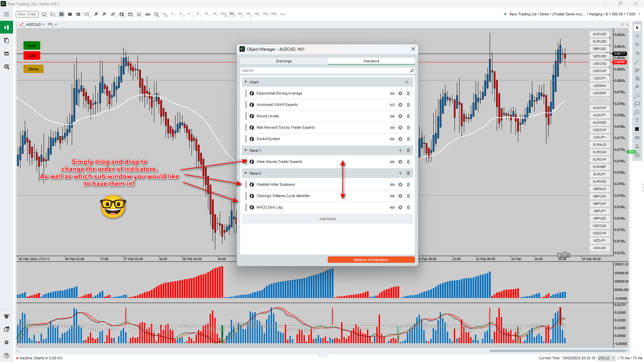Click the Add Panel button
Viewport: 644px width, 362px height.
(x=327, y=219)
